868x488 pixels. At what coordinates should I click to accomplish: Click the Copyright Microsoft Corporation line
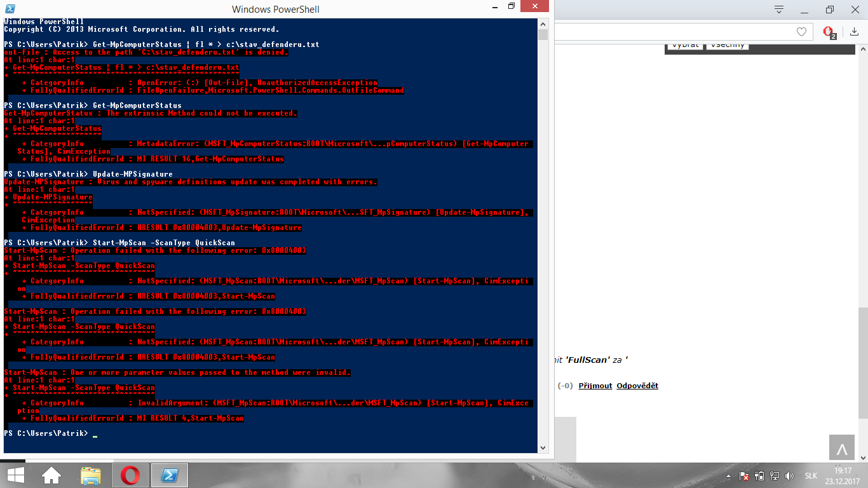click(x=142, y=29)
